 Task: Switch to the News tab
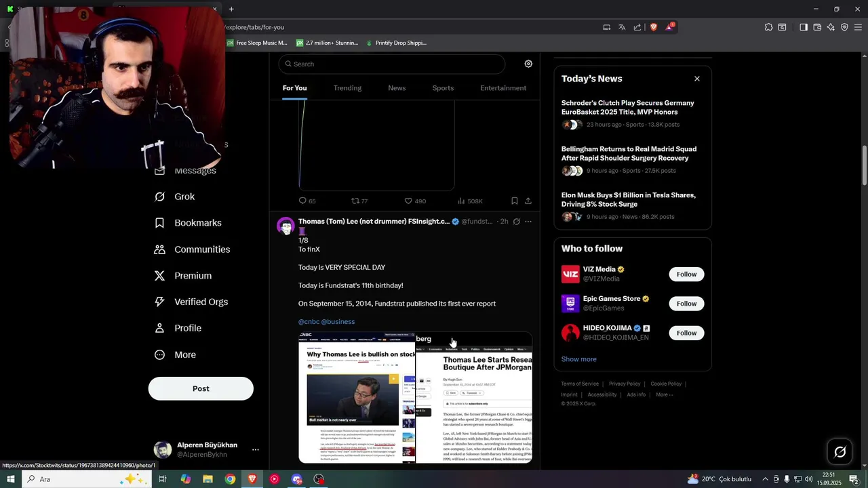tap(397, 88)
